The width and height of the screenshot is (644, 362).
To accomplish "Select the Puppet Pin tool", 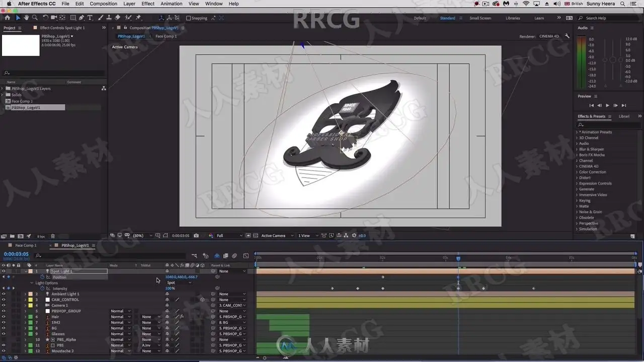I will pyautogui.click(x=138, y=18).
